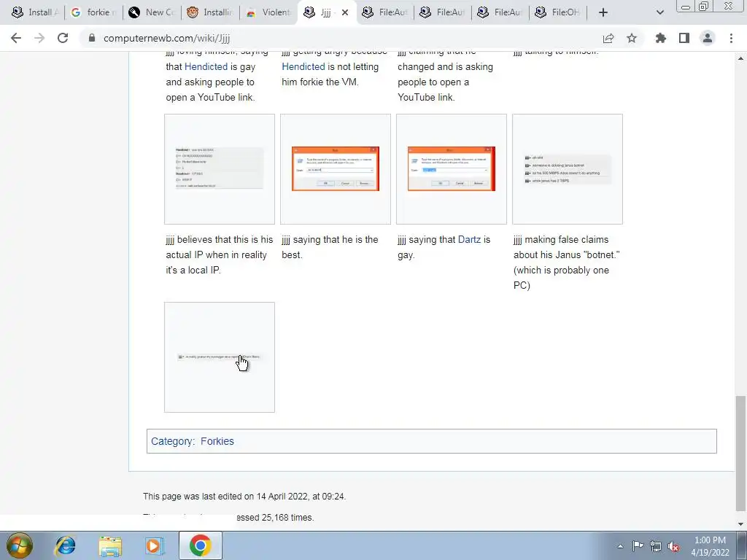This screenshot has height=560, width=747.
Task: Open the Action Center flag icon
Action: [x=638, y=546]
